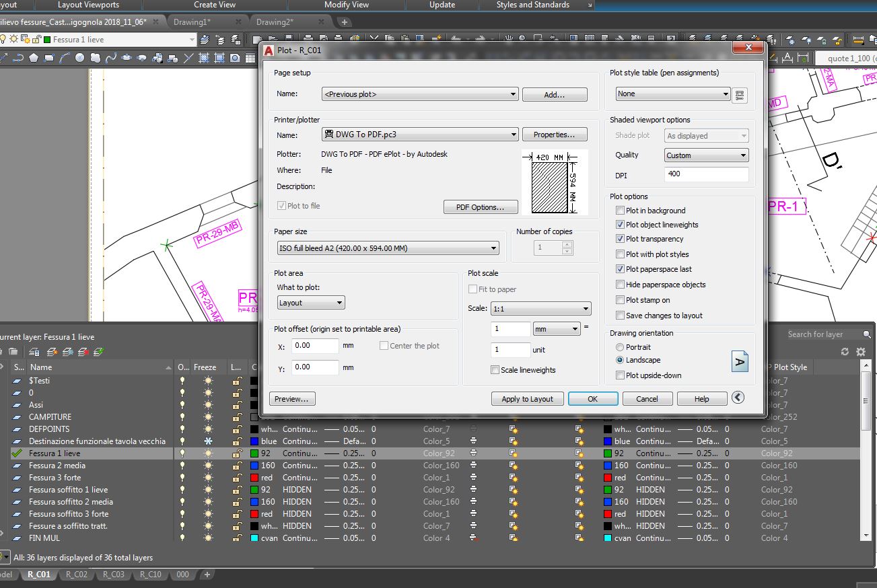The width and height of the screenshot is (877, 588).
Task: Select the Portrait drawing orientation
Action: click(619, 347)
